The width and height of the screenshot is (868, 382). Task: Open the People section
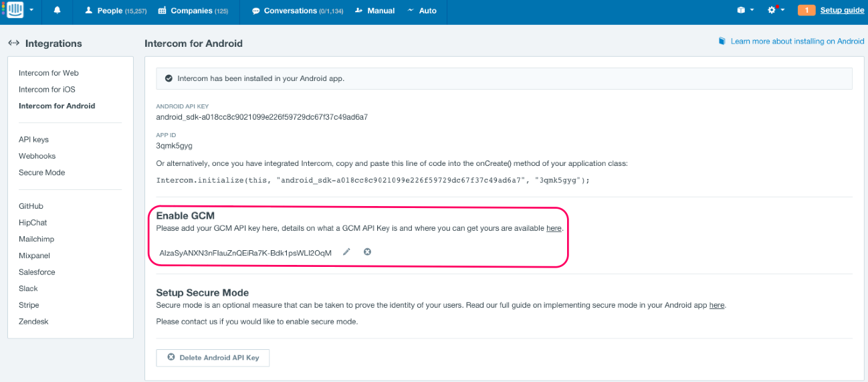click(116, 11)
